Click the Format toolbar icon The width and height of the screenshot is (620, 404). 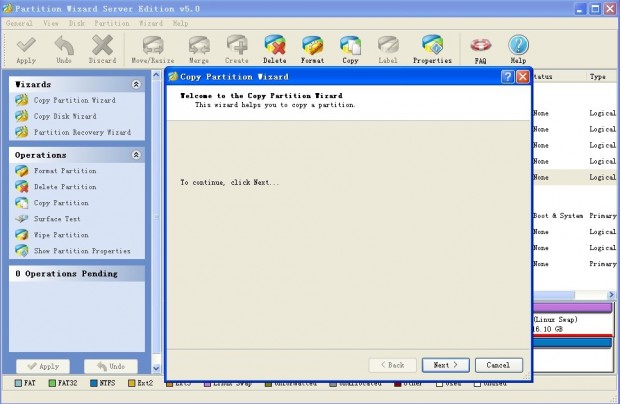click(312, 49)
